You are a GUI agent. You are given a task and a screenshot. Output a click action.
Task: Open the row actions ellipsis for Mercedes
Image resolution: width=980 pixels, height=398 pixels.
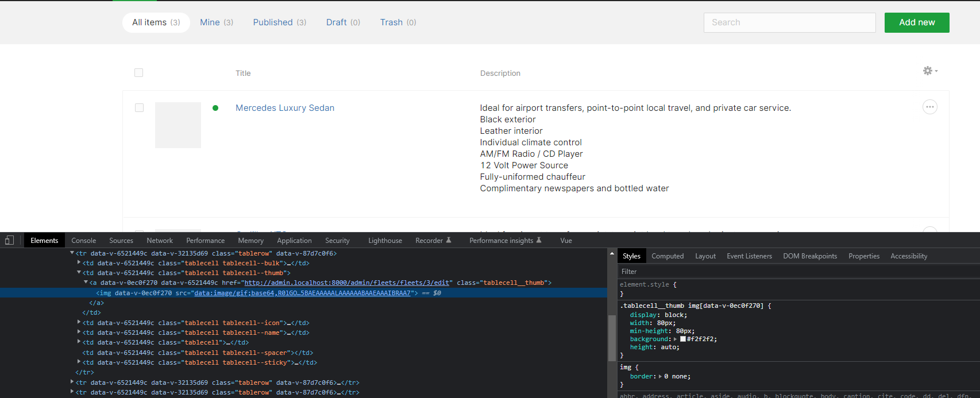929,107
